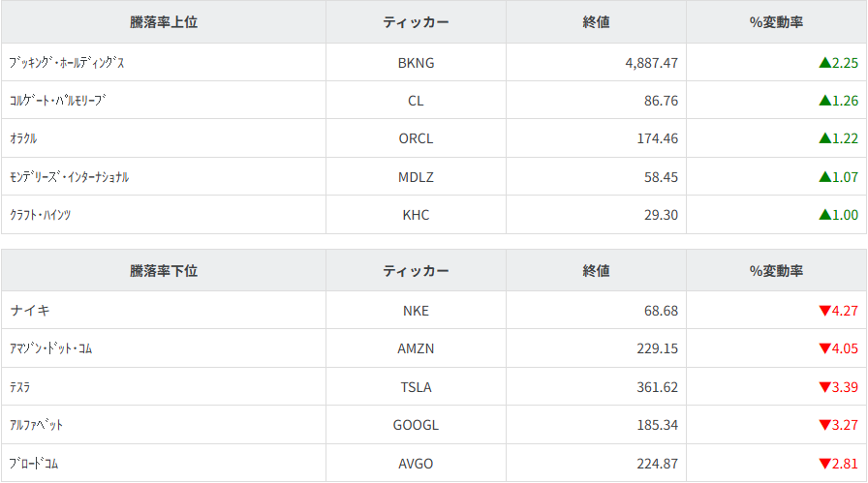The image size is (868, 483).
Task: Open the ナイキ stock name
Action: tap(30, 311)
